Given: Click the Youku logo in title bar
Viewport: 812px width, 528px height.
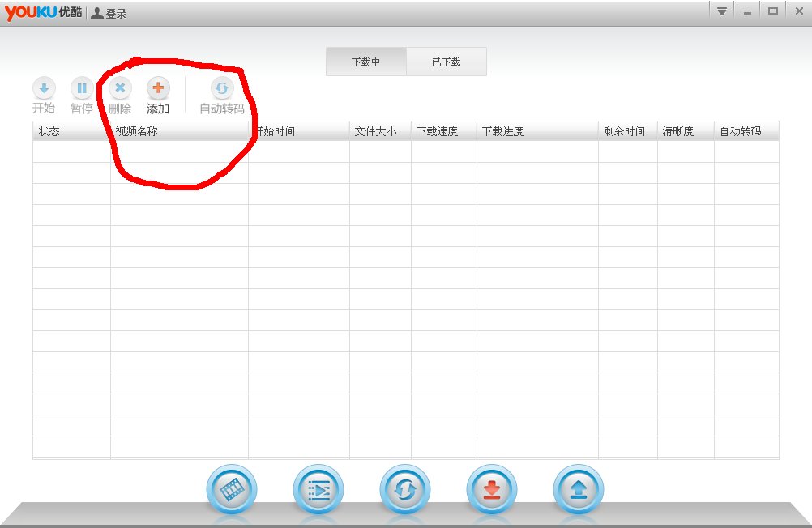Looking at the screenshot, I should [x=43, y=13].
